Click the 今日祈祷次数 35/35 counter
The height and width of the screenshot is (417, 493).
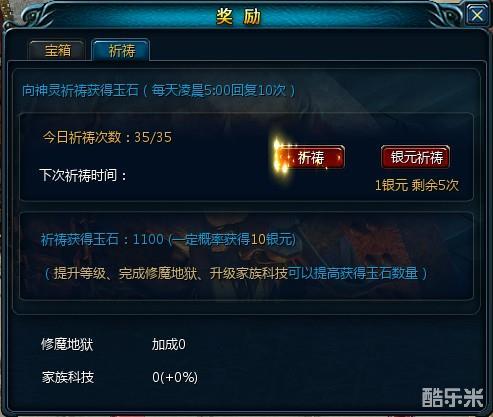(107, 137)
